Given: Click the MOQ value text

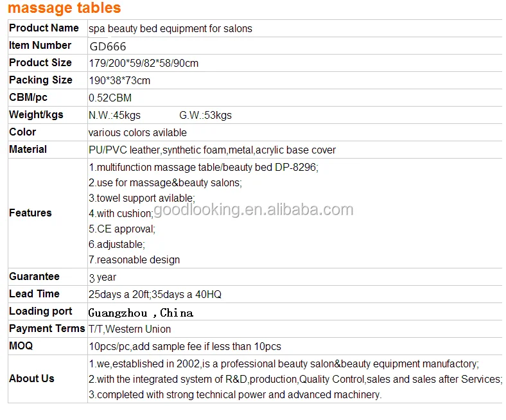Looking at the screenshot, I should [x=184, y=347].
